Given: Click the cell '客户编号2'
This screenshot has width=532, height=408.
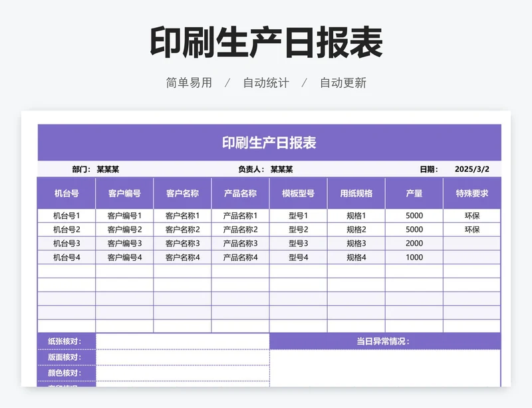Looking at the screenshot, I should point(124,230).
